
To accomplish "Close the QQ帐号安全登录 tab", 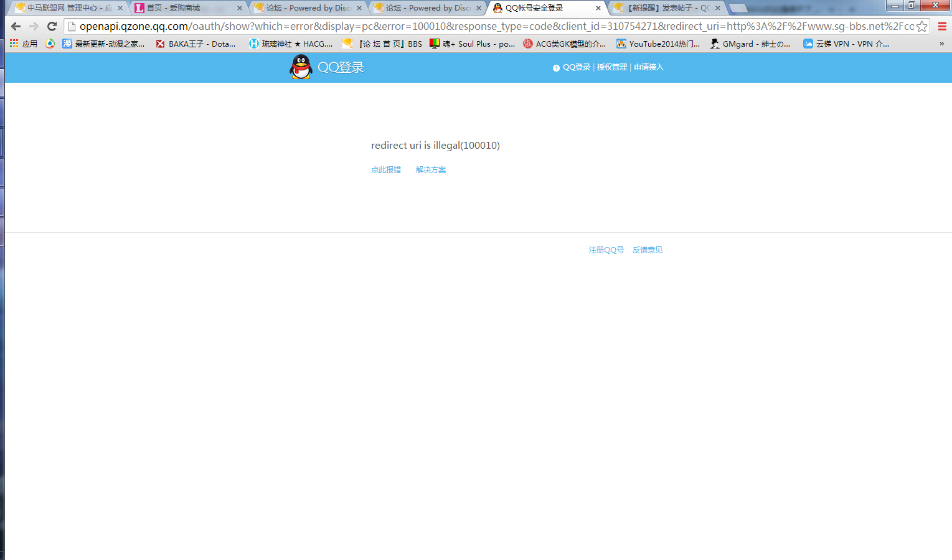I will 598,8.
